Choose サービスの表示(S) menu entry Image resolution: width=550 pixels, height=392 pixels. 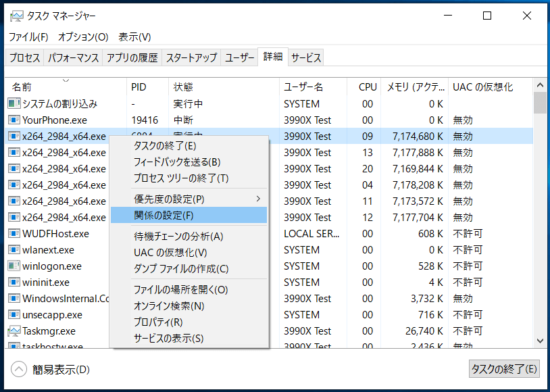[x=189, y=339]
